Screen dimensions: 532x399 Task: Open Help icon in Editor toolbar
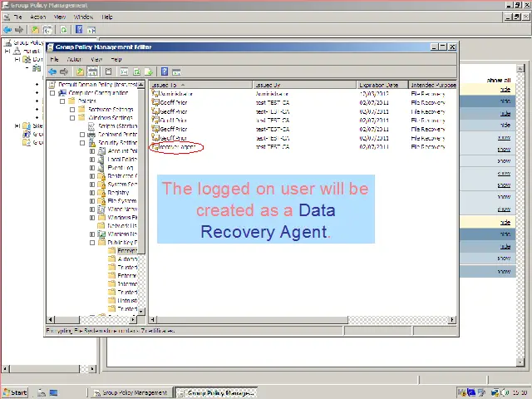point(165,71)
